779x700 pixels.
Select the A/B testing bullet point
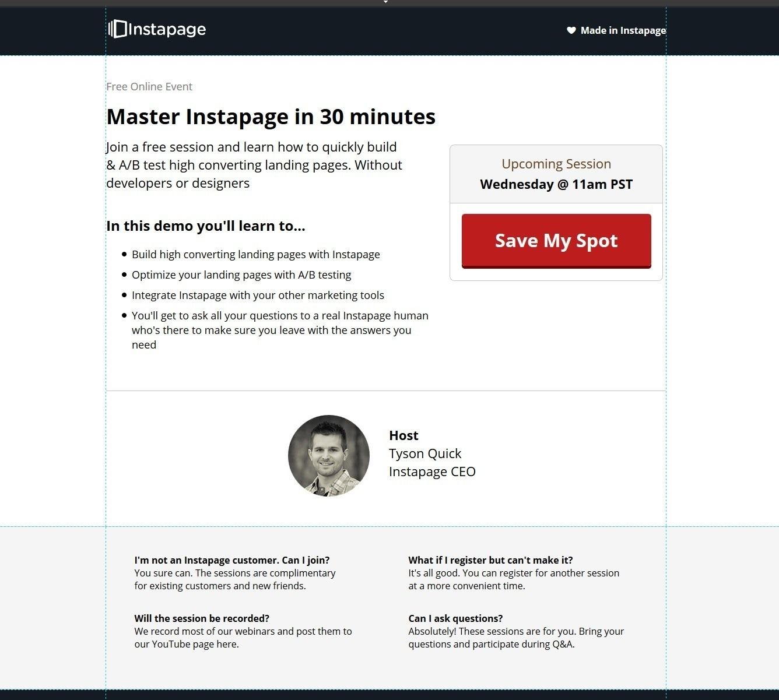[241, 275]
